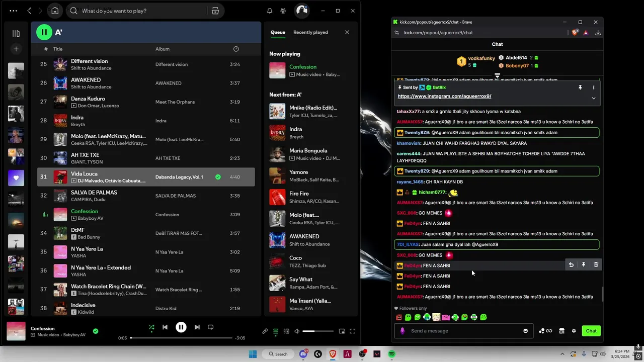The image size is (644, 362).
Task: Toggle lyrics microphone icon
Action: pos(265,331)
